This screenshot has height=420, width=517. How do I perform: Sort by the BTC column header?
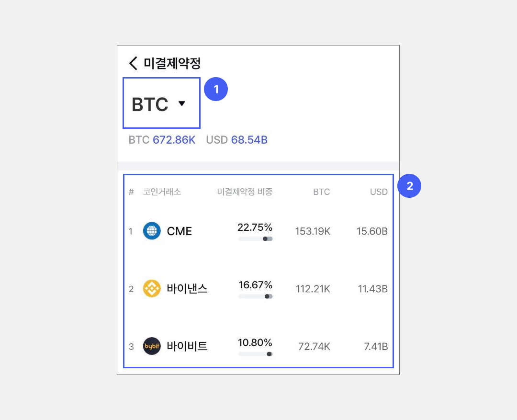(x=321, y=192)
